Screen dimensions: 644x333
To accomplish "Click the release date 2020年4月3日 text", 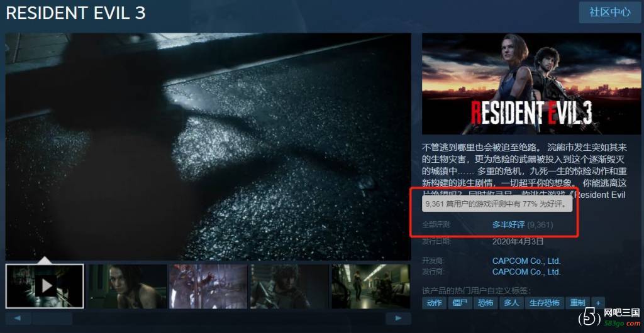I will tap(518, 241).
